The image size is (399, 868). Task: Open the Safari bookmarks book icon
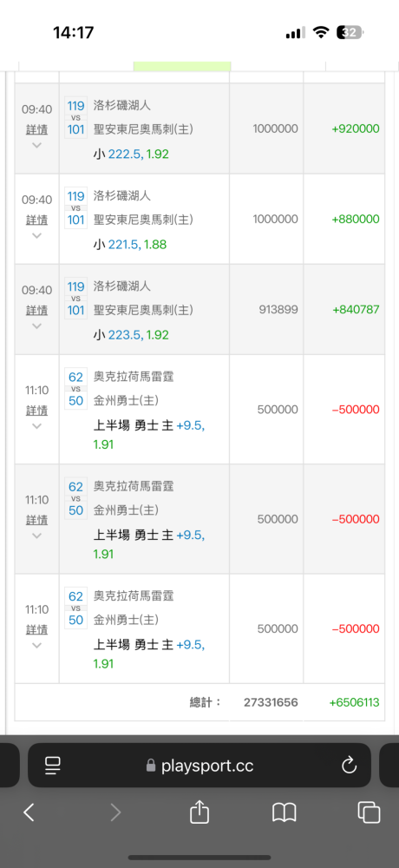tap(285, 812)
